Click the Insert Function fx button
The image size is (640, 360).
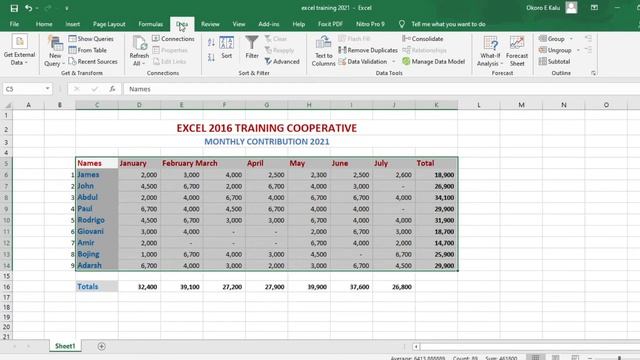(x=112, y=89)
